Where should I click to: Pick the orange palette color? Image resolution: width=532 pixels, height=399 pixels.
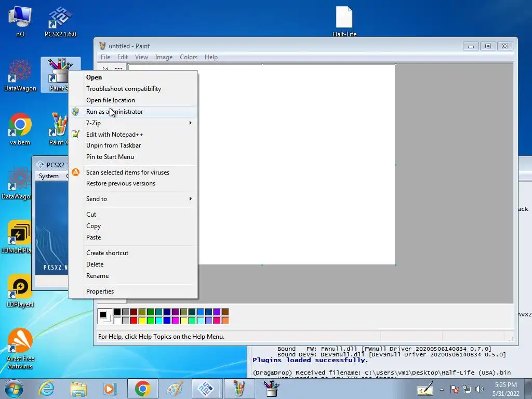tap(225, 320)
